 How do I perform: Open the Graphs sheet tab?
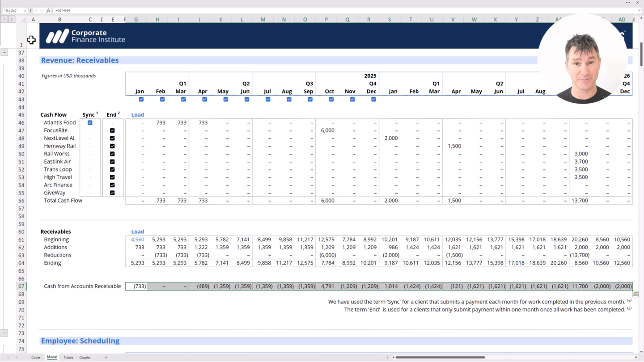tap(85, 358)
